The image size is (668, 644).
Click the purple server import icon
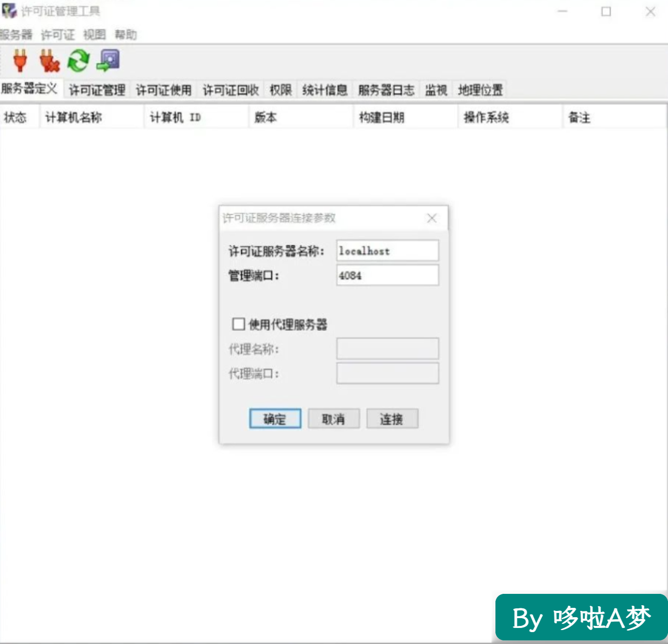pos(108,60)
